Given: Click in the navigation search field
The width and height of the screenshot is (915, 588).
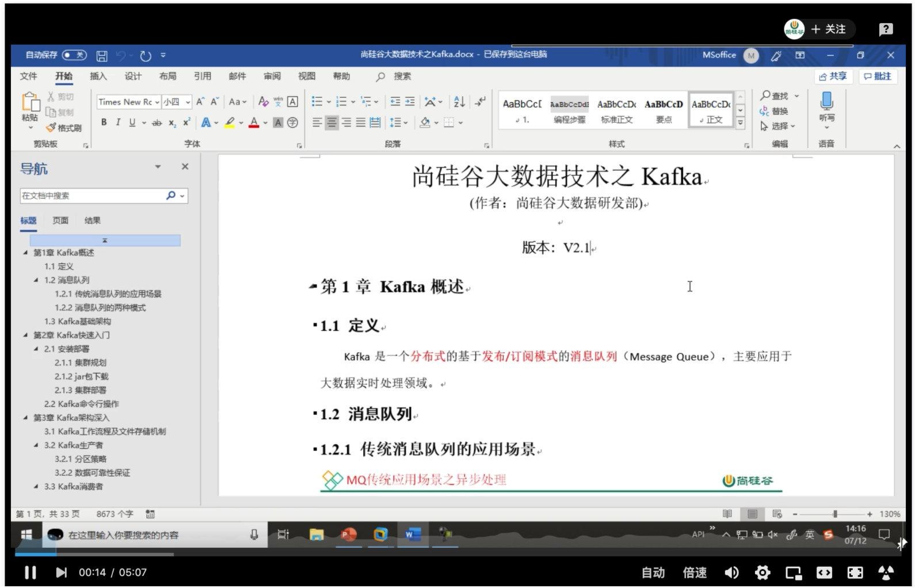Looking at the screenshot, I should pyautogui.click(x=92, y=196).
